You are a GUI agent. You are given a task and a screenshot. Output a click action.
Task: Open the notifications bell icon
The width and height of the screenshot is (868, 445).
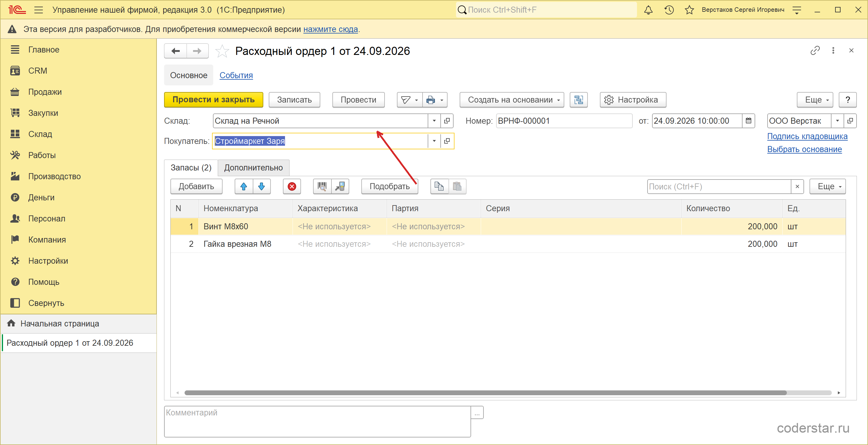click(x=648, y=10)
